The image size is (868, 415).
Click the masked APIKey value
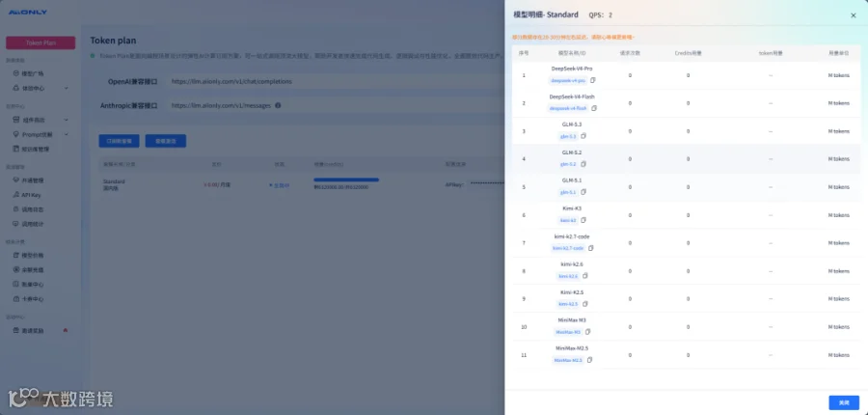click(486, 184)
